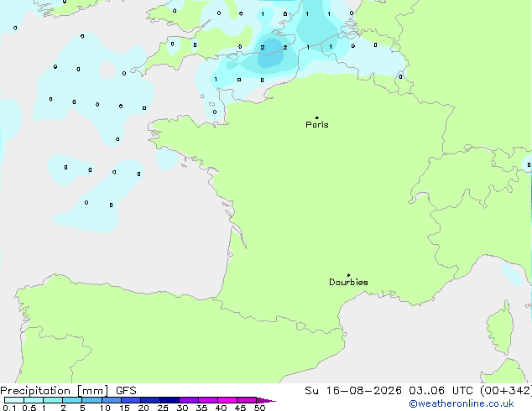Viewport: 532px width, 411px height.
Task: Click the 30–35 mm legend swatch
Action: tap(188, 400)
